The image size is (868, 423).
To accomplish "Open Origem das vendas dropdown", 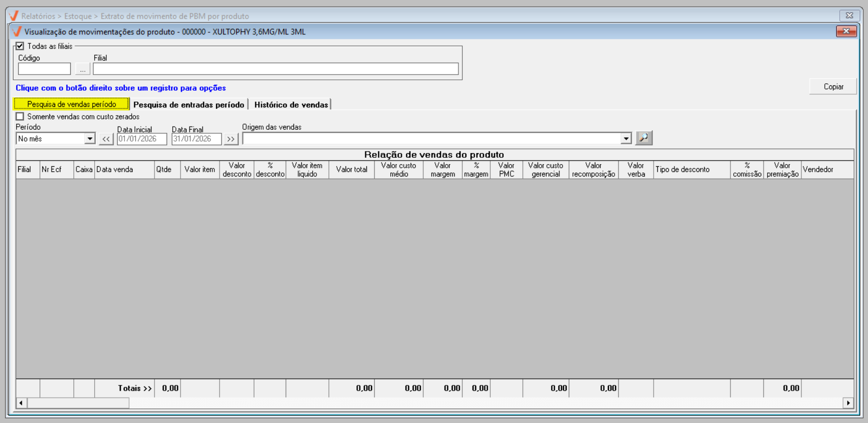I will (x=626, y=139).
